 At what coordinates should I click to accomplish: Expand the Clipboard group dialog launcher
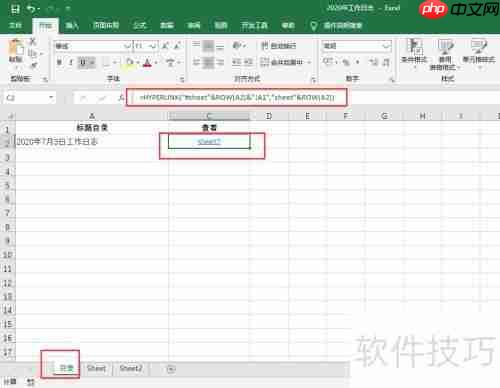(45, 79)
